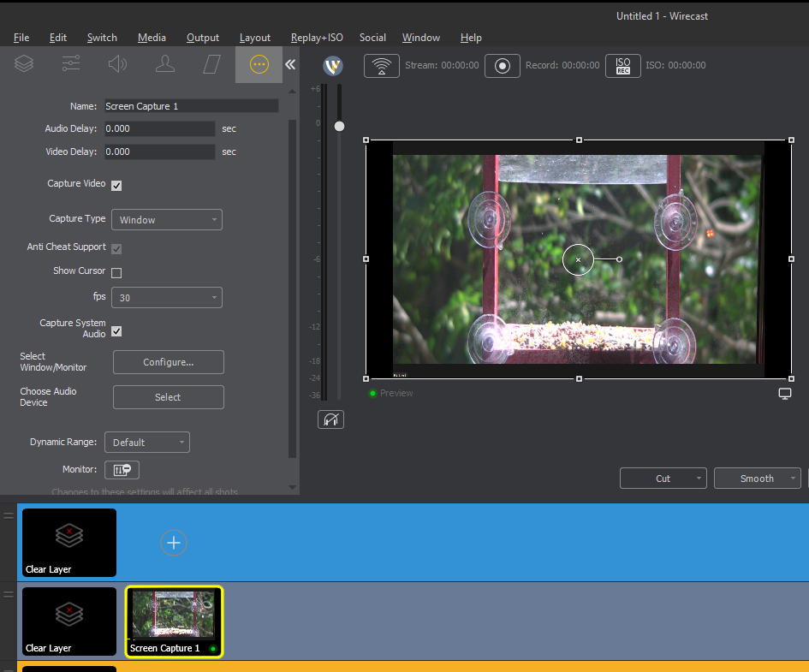The image size is (809, 672).
Task: Start streaming with the broadcast button
Action: coord(381,66)
